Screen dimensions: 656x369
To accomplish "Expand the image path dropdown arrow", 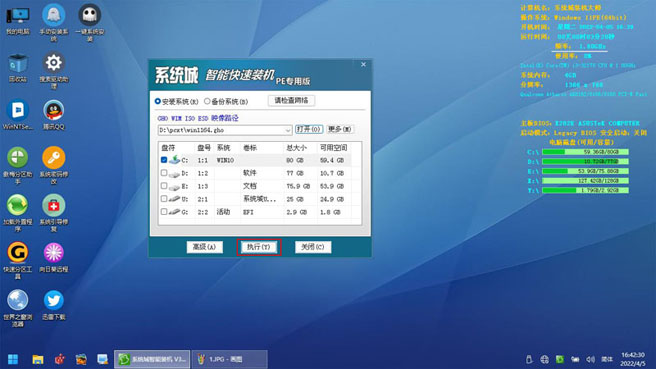I will point(288,130).
